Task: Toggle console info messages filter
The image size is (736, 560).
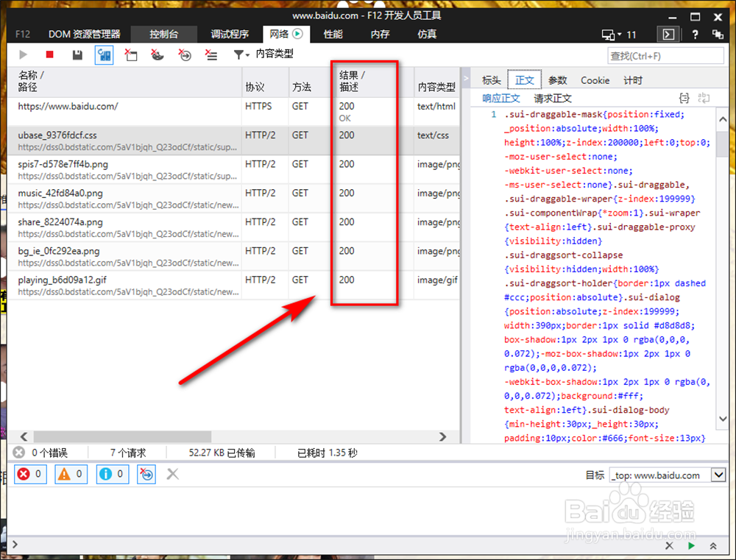Action: (x=112, y=474)
